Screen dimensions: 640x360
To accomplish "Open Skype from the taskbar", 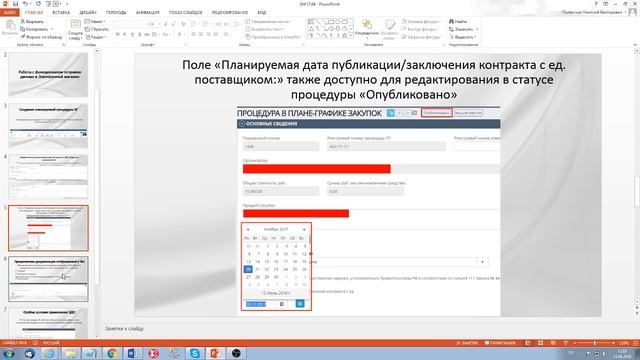I will (x=195, y=353).
